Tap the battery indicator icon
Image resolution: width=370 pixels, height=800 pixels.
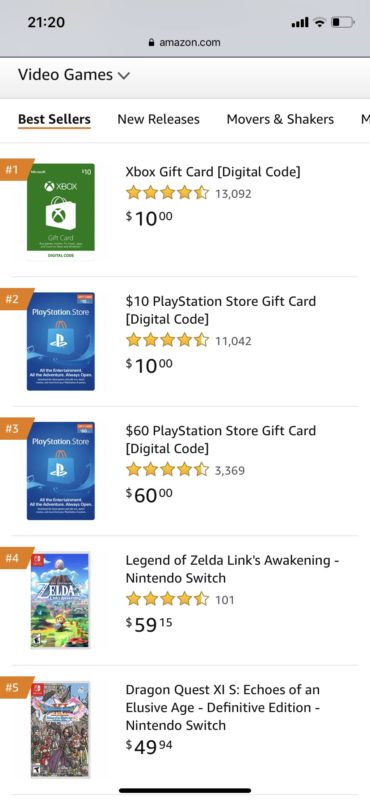click(343, 23)
